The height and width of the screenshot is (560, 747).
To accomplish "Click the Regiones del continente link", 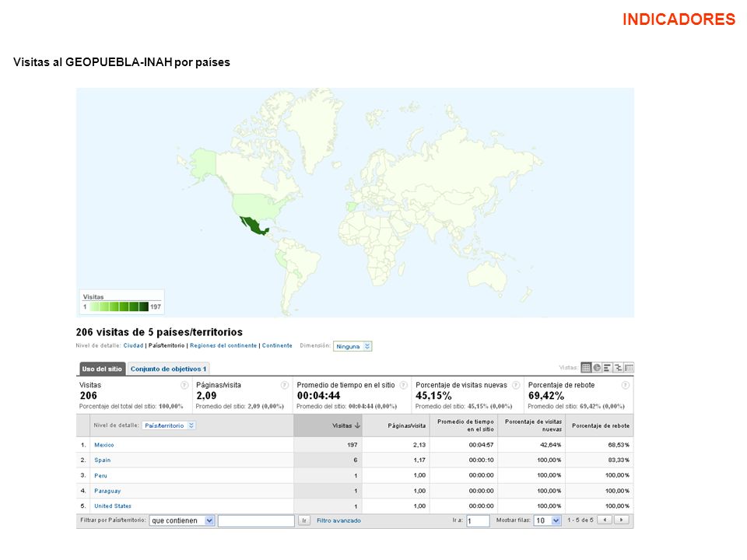I will point(223,345).
